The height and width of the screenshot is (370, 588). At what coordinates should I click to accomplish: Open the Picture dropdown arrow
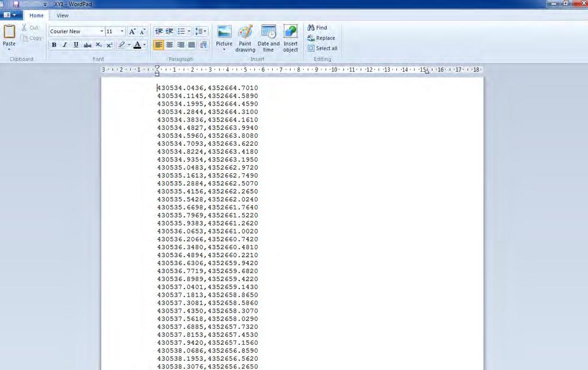[x=225, y=49]
